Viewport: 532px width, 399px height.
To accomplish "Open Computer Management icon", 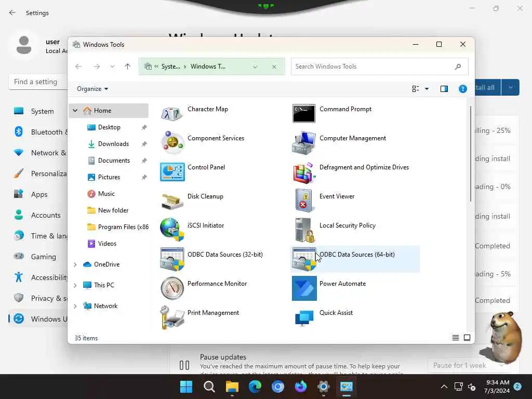I will [x=304, y=142].
